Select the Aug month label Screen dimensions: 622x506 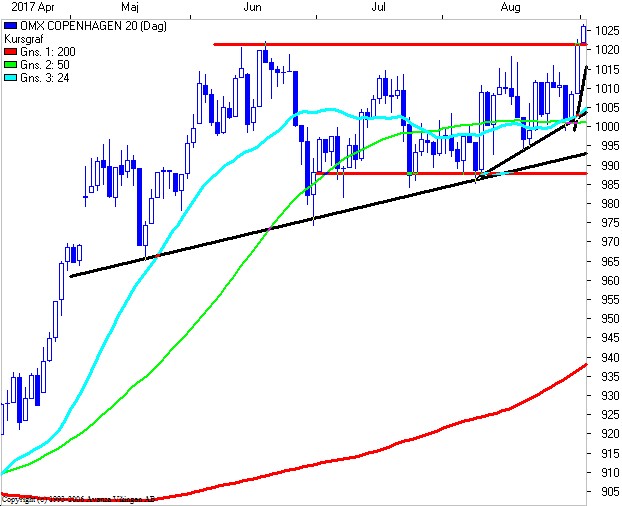pos(510,7)
